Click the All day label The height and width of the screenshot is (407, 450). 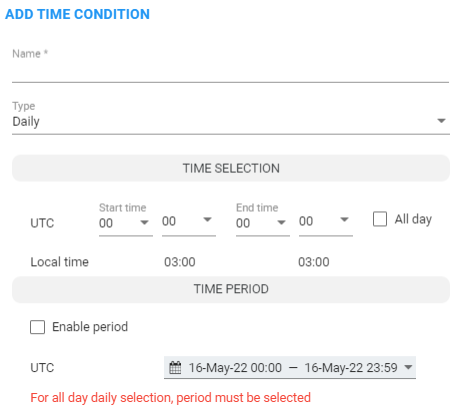413,219
